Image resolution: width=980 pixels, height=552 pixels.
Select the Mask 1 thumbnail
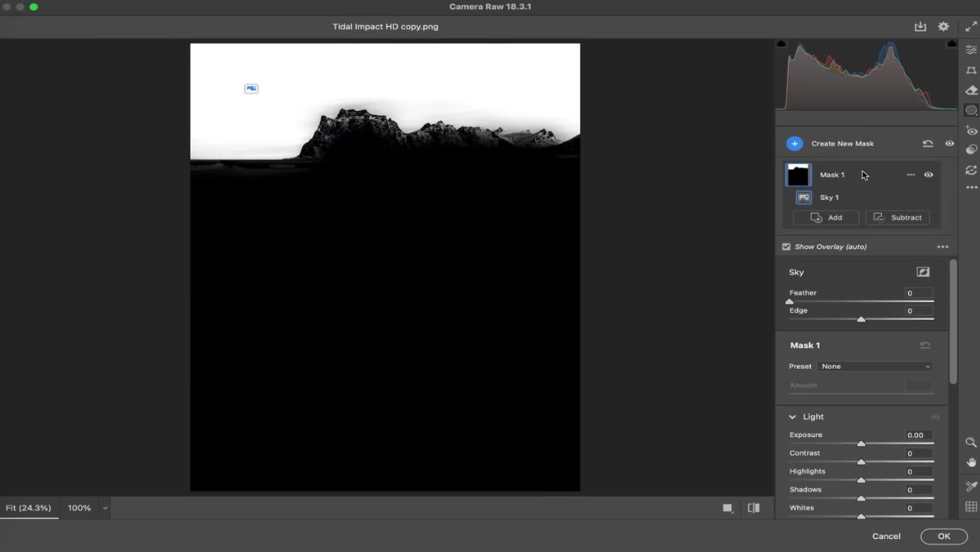(x=799, y=175)
